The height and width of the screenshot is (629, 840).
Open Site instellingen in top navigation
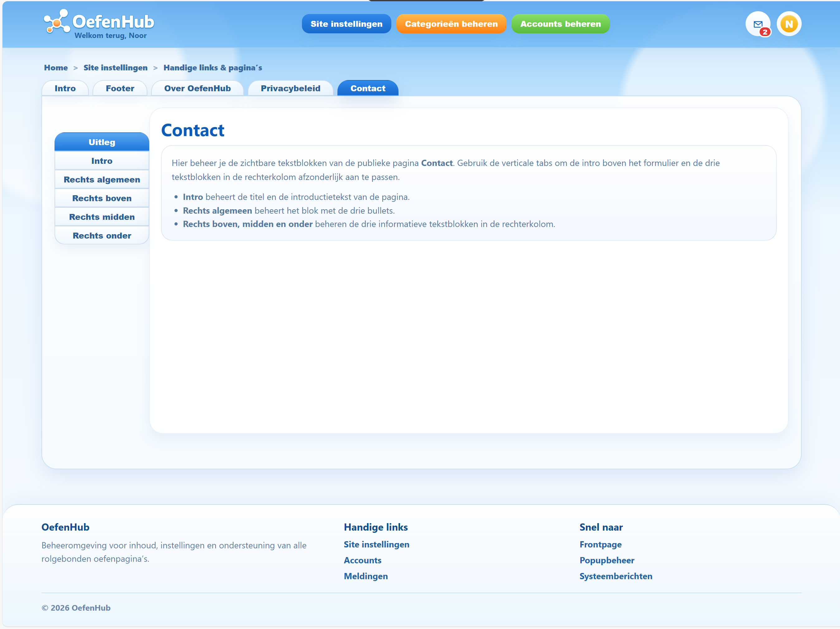(346, 24)
